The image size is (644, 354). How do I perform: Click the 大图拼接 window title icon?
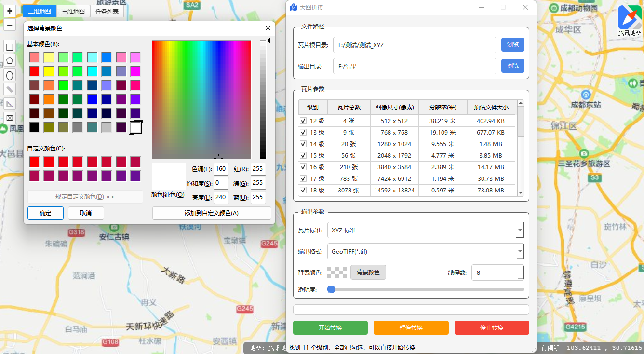(x=294, y=7)
